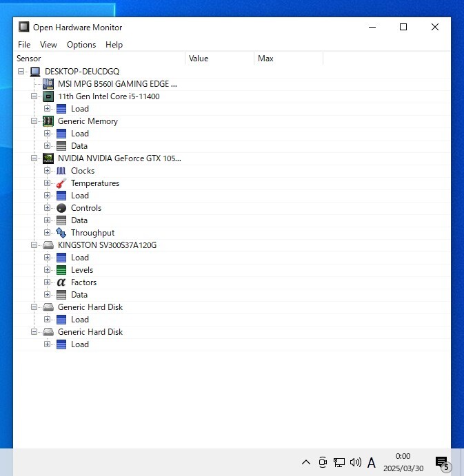Show hidden icons in the system tray

(306, 462)
